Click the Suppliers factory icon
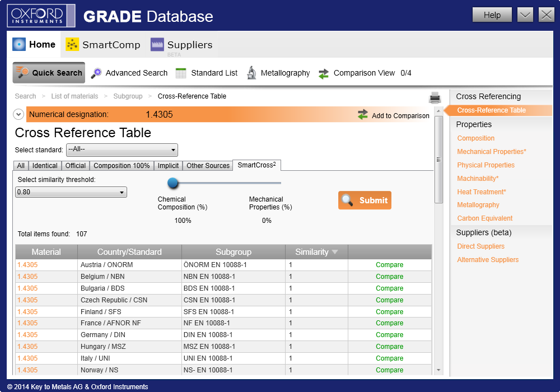This screenshot has width=560, height=392. point(157,44)
